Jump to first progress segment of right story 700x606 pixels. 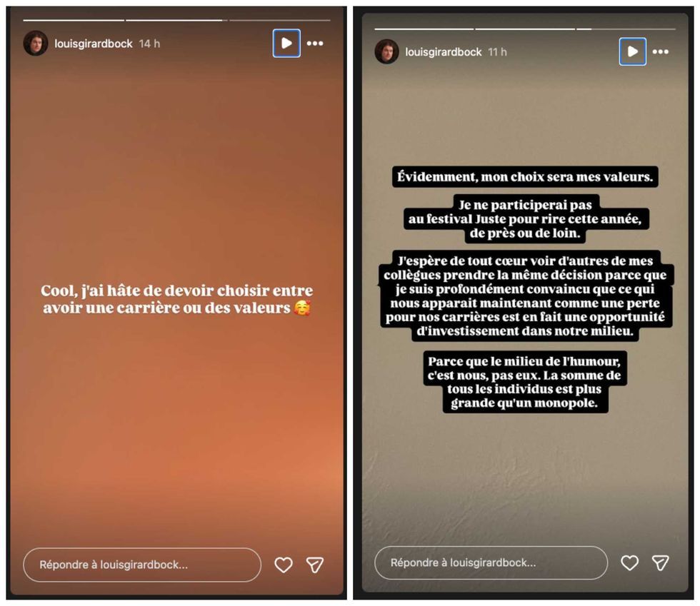[x=424, y=29]
